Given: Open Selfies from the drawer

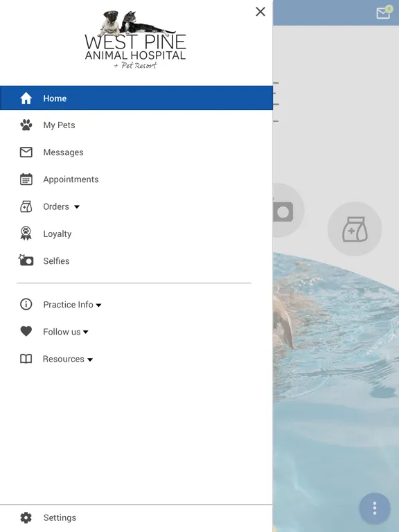Looking at the screenshot, I should click(x=56, y=261).
